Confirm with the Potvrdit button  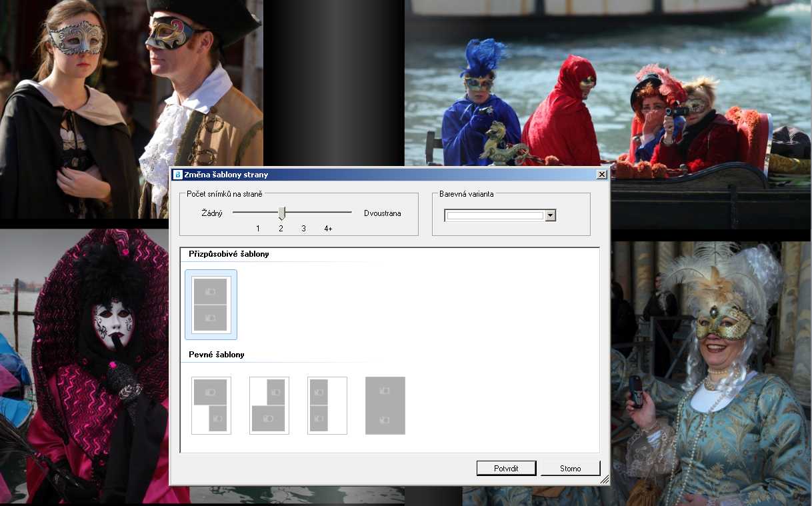pyautogui.click(x=506, y=468)
